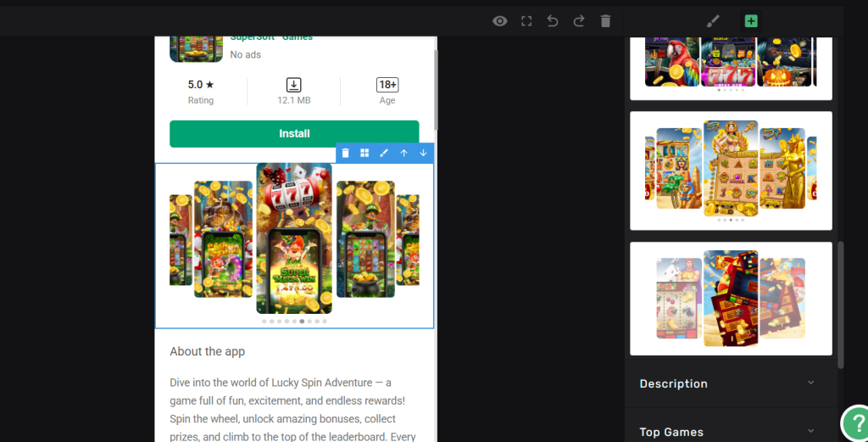Click the green add blocks plus button
This screenshot has width=868, height=442.
pyautogui.click(x=751, y=21)
